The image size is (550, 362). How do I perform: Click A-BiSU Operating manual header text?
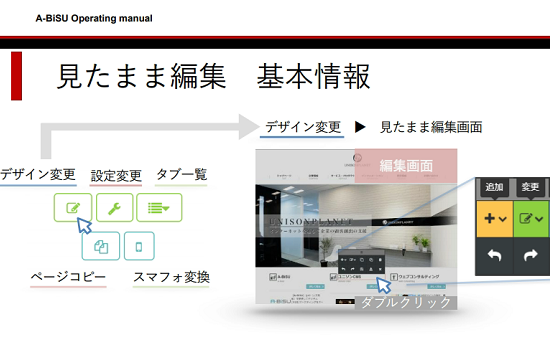pos(94,18)
